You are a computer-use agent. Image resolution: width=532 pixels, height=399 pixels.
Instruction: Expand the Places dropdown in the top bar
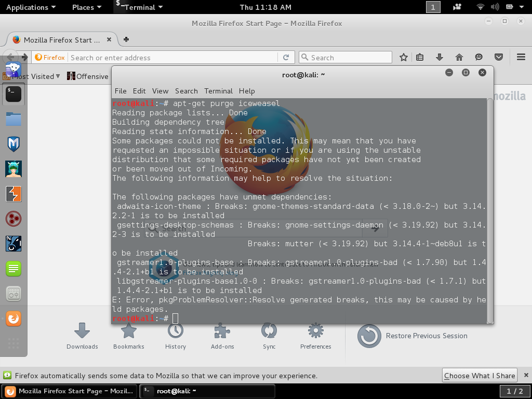(x=86, y=7)
